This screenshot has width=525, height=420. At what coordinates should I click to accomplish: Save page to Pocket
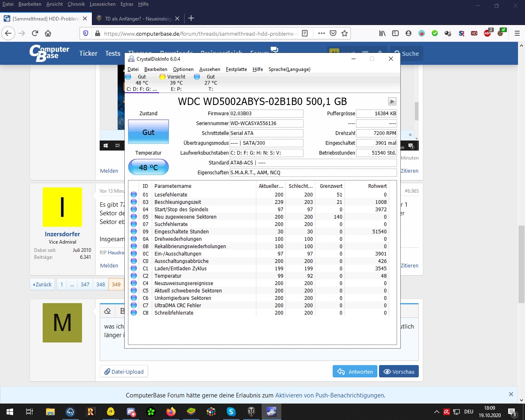[333, 33]
